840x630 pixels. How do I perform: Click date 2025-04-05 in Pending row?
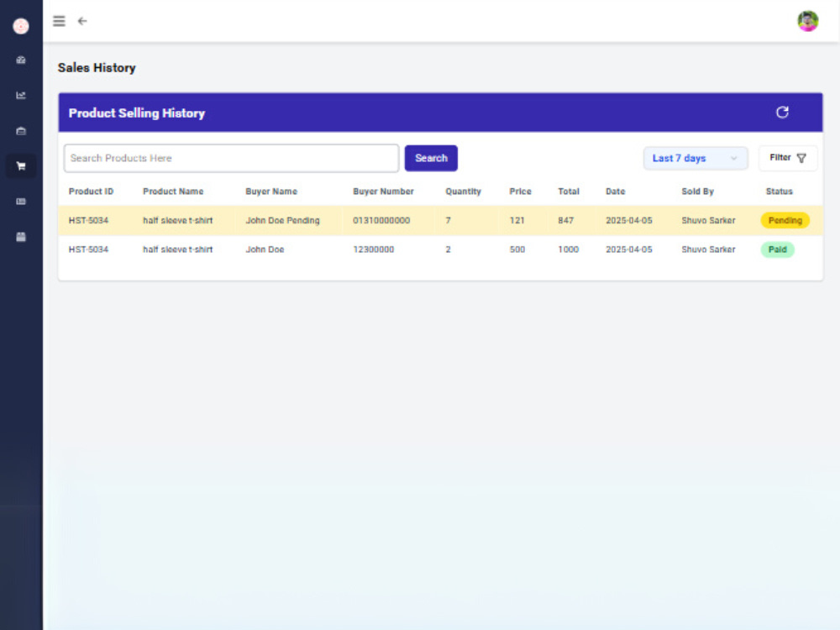coord(629,220)
